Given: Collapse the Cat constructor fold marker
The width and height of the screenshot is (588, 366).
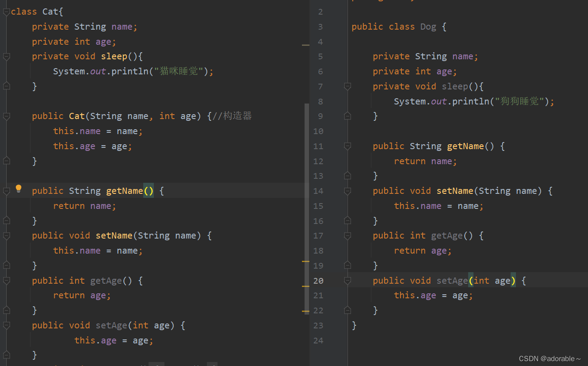Looking at the screenshot, I should (6, 116).
